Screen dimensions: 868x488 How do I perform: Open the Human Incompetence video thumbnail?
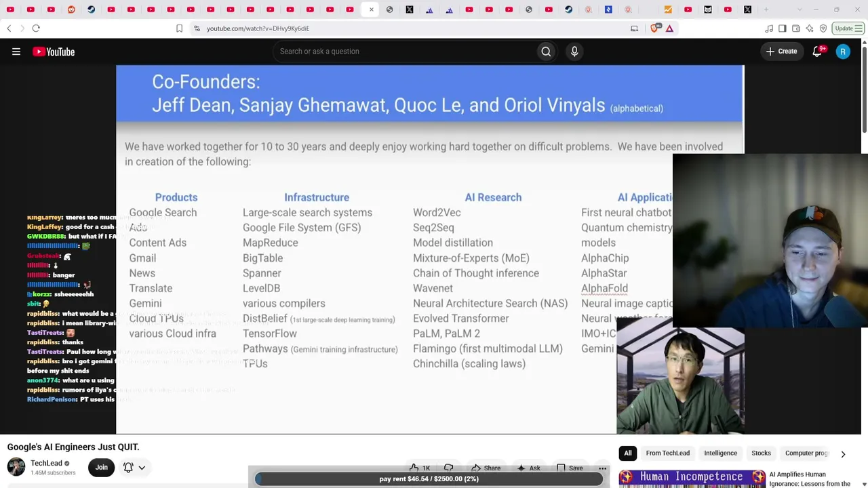[x=692, y=479]
